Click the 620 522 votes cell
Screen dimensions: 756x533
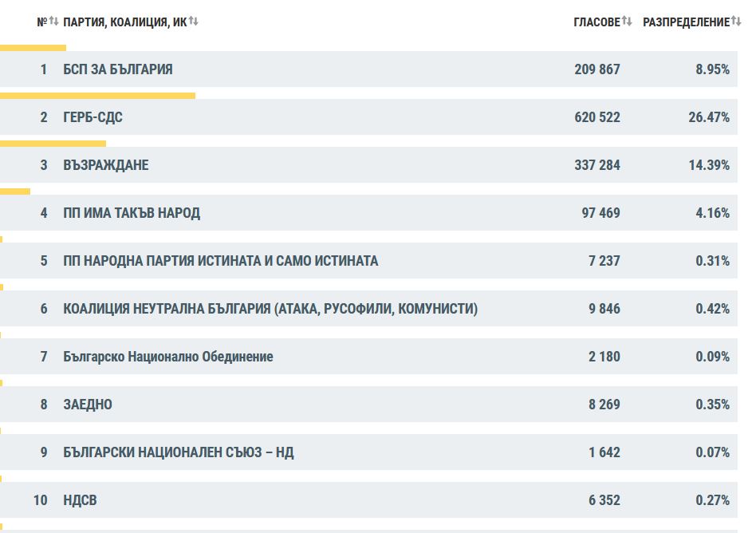pyautogui.click(x=597, y=117)
